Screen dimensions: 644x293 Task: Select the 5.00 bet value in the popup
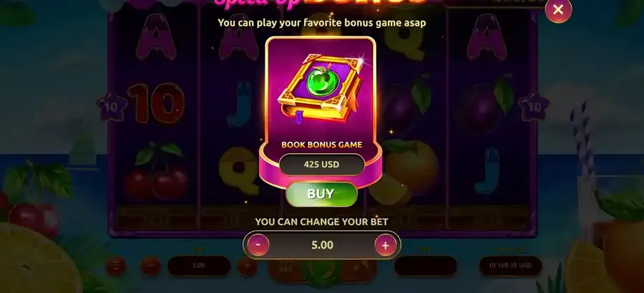(322, 245)
